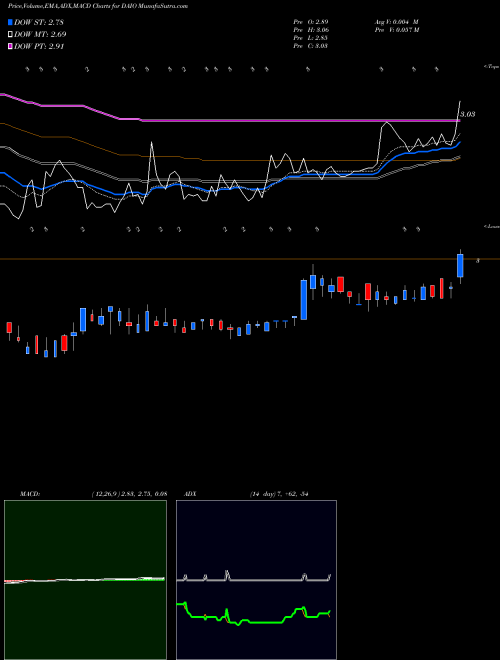Click the 'DOW MT: 2.69' legend text
The height and width of the screenshot is (660, 500).
[40, 34]
